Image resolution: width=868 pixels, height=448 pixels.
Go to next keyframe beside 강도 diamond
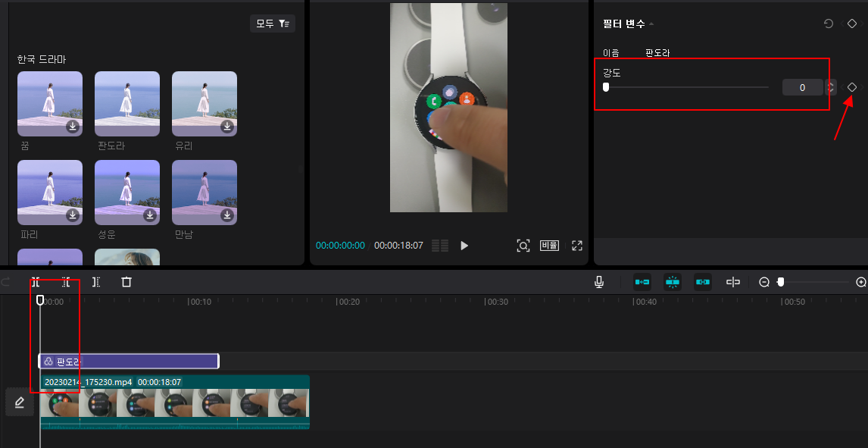[x=862, y=87]
